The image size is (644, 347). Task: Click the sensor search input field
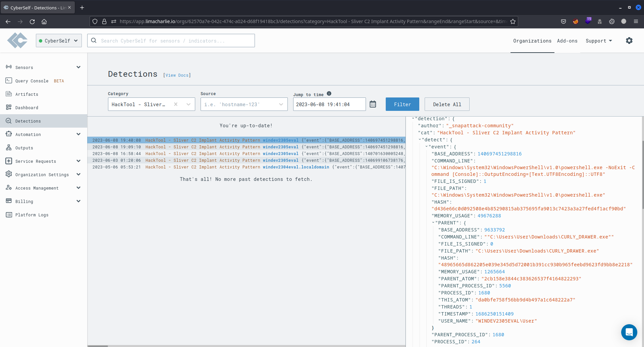171,41
